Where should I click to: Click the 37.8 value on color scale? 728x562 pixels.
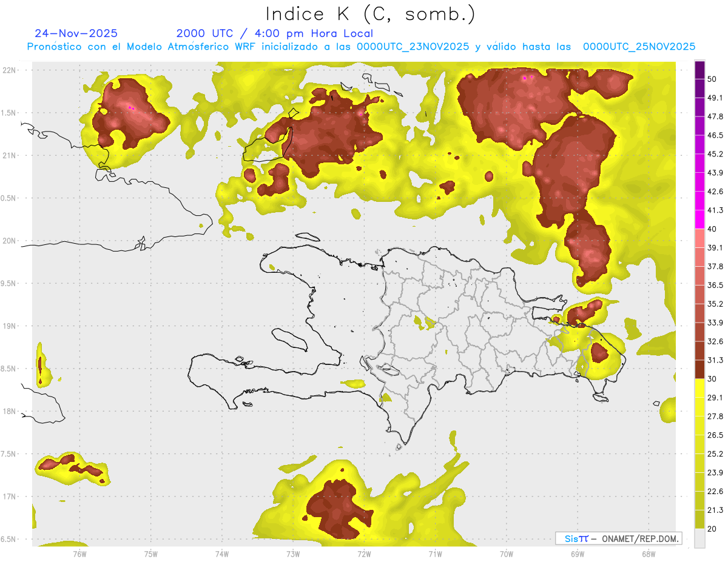click(x=715, y=266)
